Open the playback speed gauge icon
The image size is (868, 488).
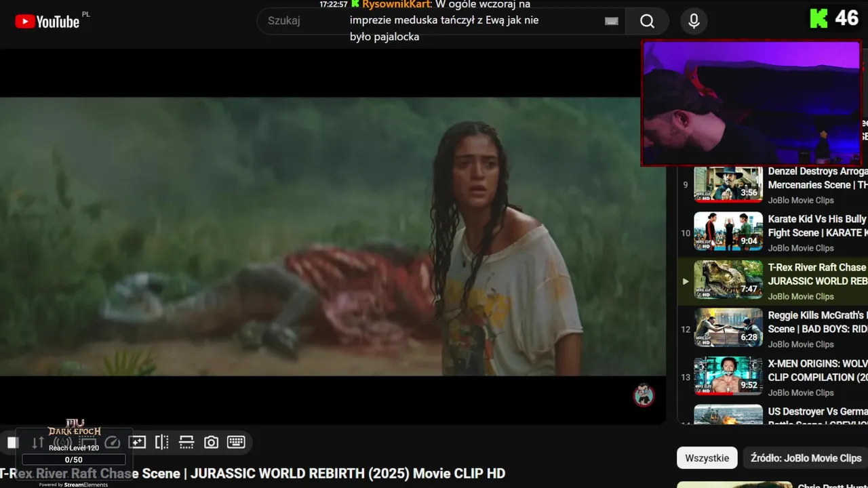pos(112,443)
